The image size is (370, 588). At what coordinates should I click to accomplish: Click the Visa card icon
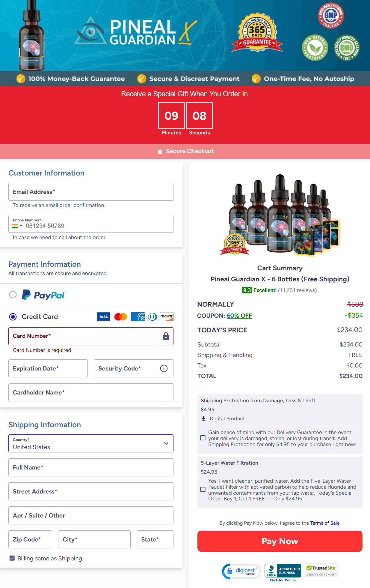(x=104, y=317)
